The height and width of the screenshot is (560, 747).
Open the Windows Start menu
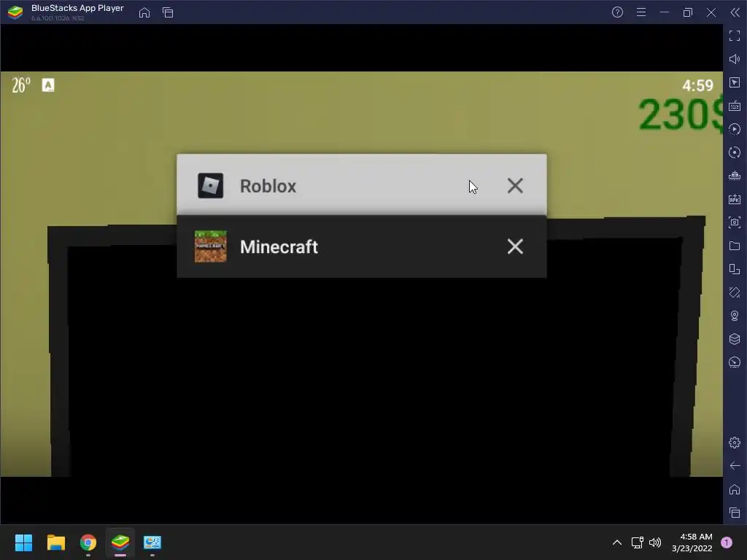click(x=23, y=542)
